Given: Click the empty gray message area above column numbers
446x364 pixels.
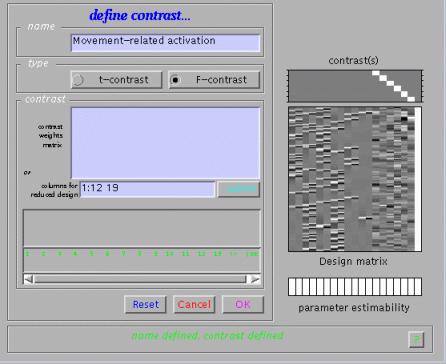Looking at the screenshot, I should click(142, 228).
